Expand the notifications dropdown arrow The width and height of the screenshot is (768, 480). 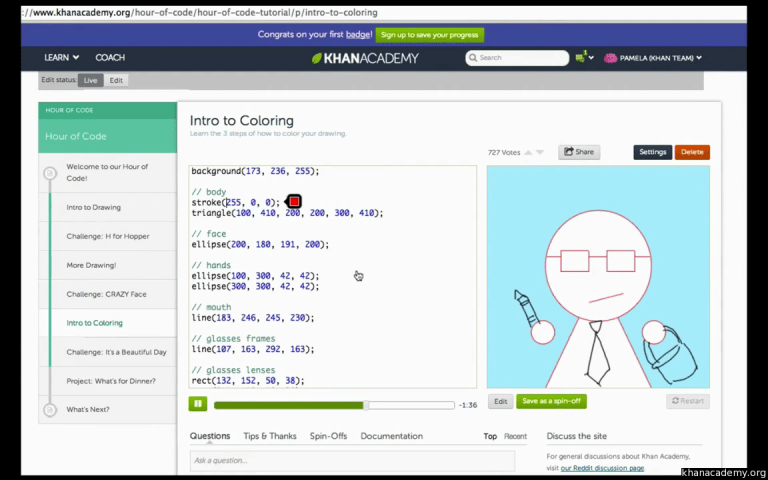(x=591, y=58)
